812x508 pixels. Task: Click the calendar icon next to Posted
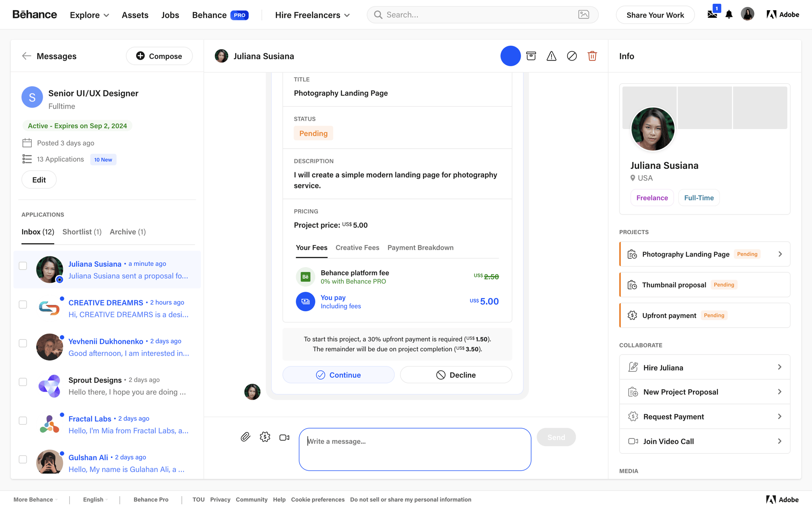(27, 143)
